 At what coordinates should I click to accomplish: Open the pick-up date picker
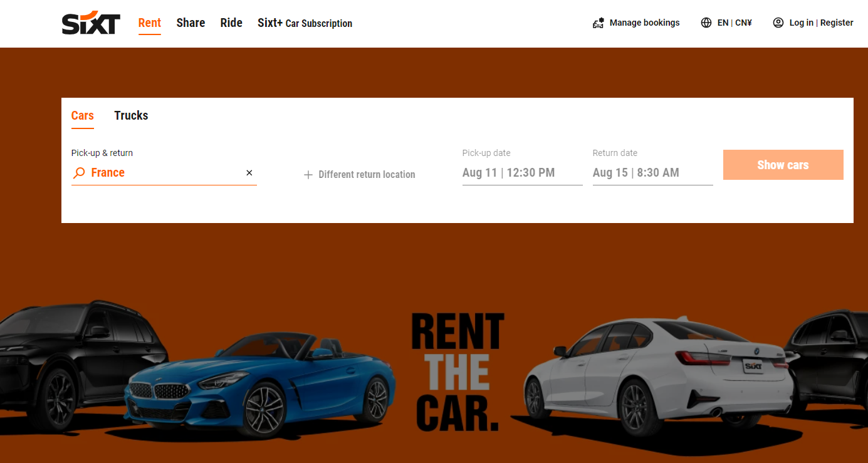(521, 173)
